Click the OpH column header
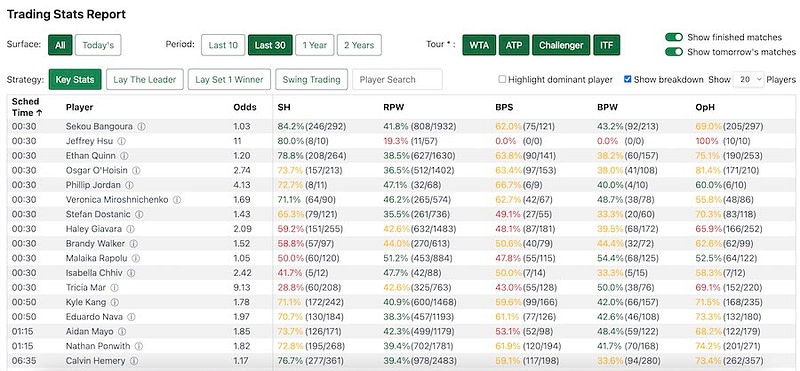Viewport: 800px width, 371px height. [x=704, y=107]
